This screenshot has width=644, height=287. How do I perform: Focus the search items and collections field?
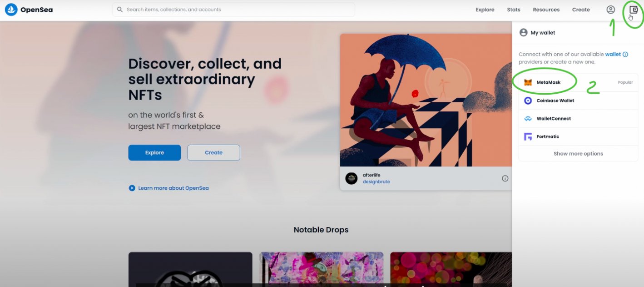(233, 10)
